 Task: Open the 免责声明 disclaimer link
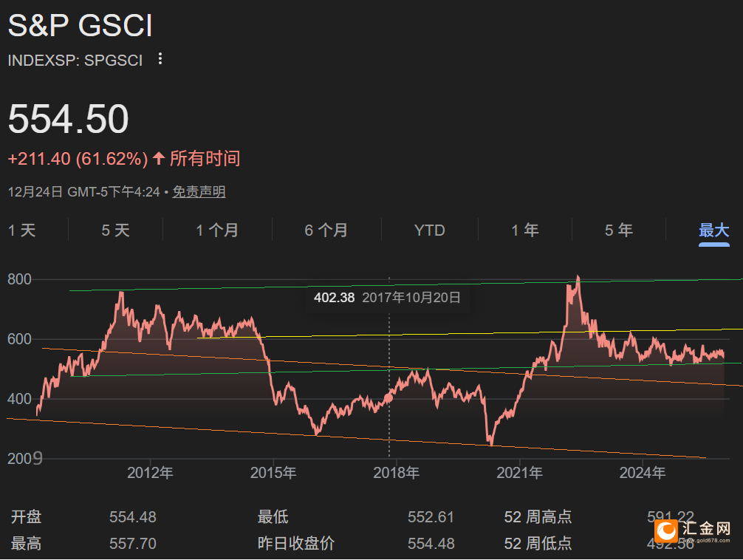200,191
